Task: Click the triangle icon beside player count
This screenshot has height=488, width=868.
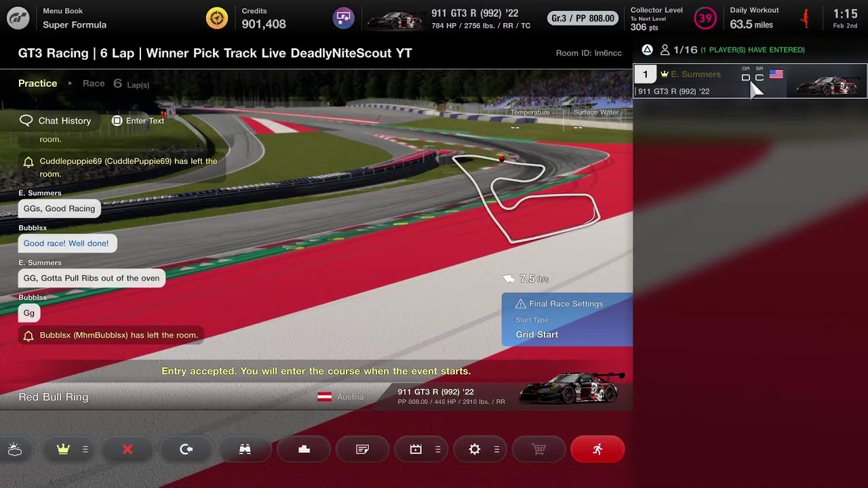Action: click(x=648, y=49)
